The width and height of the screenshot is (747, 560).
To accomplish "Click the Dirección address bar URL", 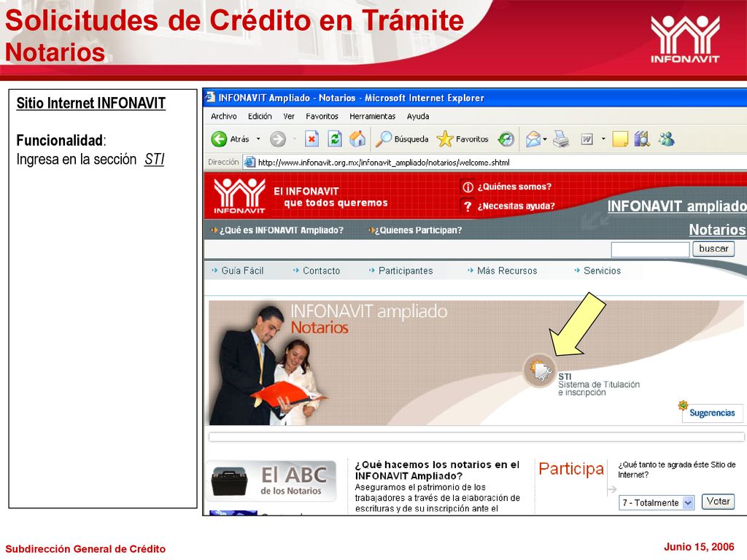I will [384, 163].
